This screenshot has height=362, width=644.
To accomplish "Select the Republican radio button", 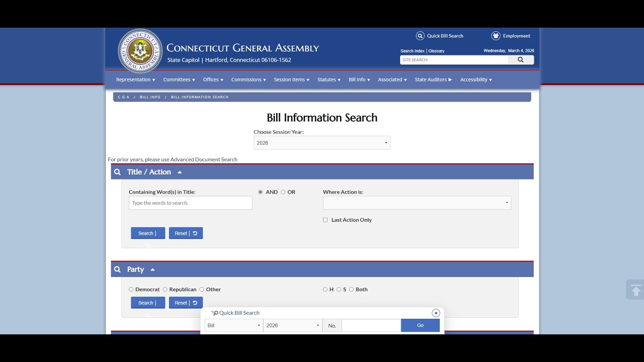I will [x=165, y=289].
